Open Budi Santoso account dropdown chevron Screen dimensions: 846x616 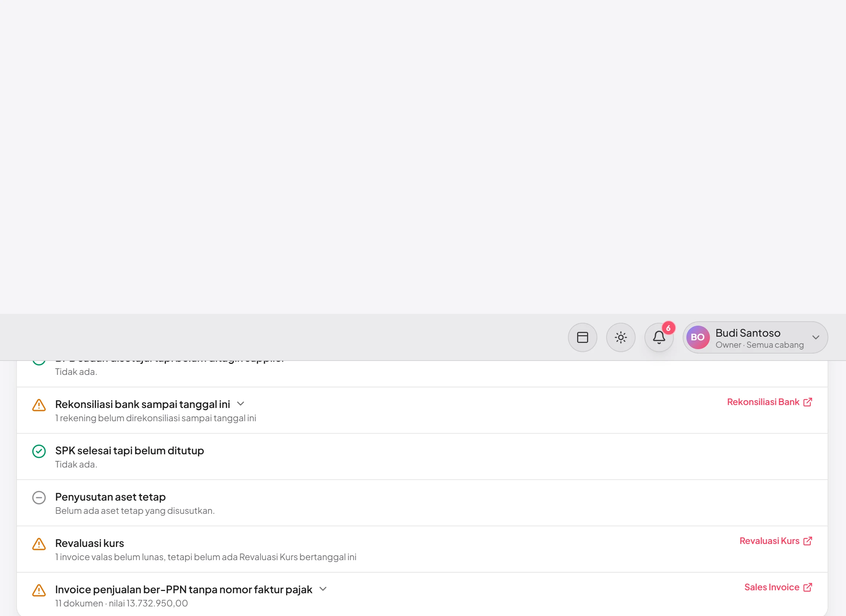tap(815, 337)
